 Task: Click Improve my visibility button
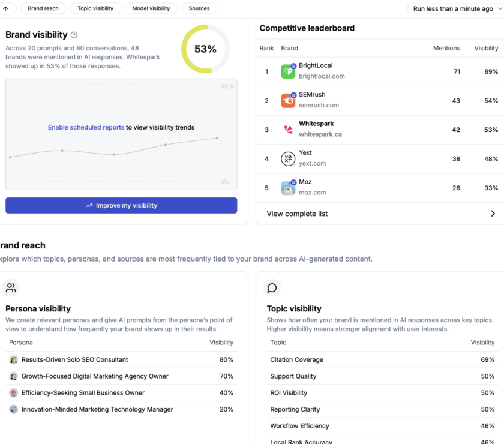click(x=121, y=205)
